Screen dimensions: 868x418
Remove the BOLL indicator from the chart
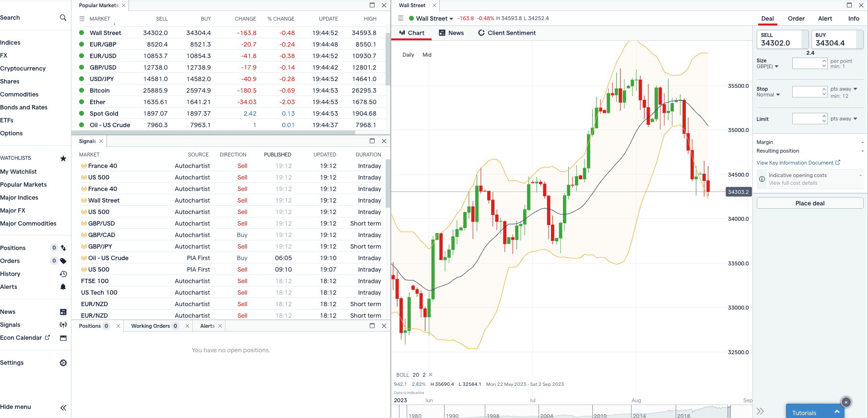click(x=431, y=375)
